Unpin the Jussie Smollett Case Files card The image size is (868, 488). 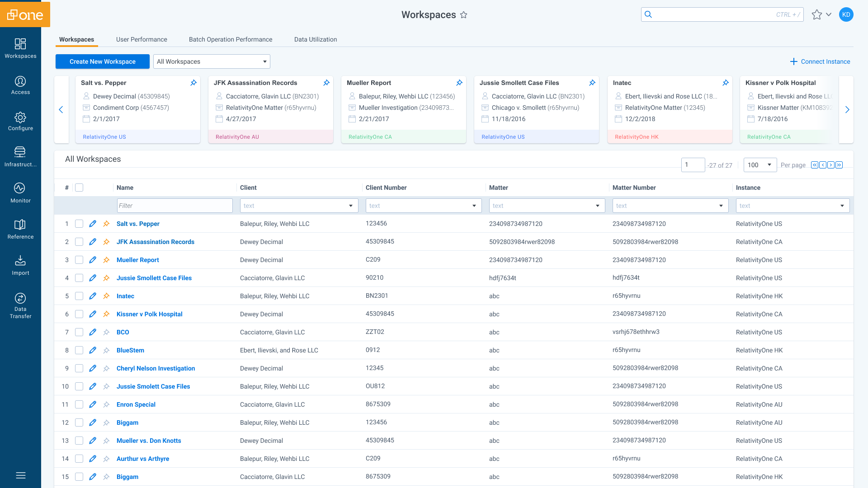592,83
